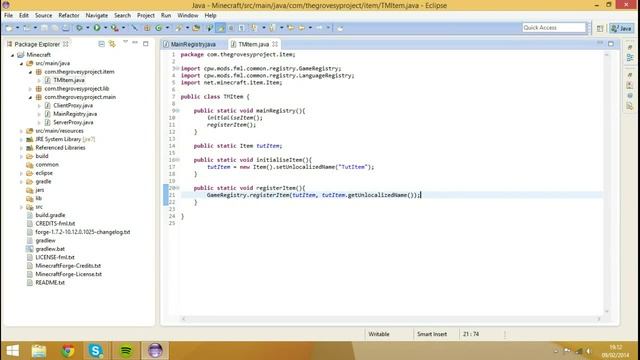Fold the imports block at line 3
Image resolution: width=640 pixels, height=360 pixels.
point(178,69)
